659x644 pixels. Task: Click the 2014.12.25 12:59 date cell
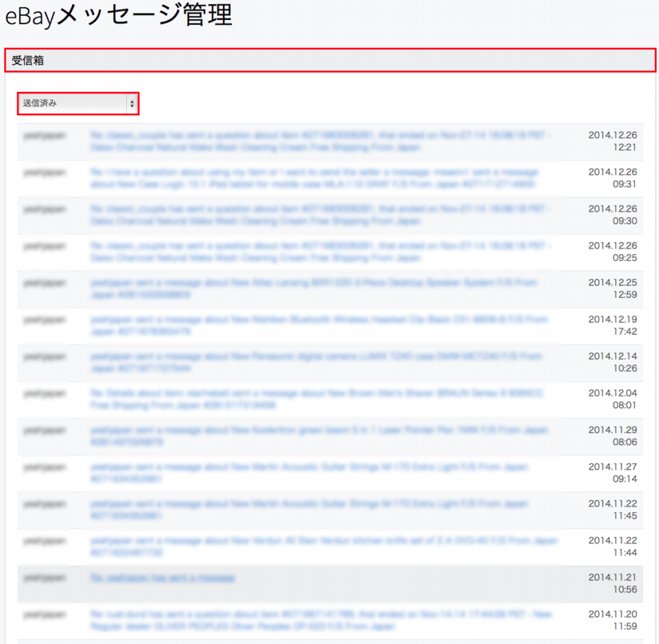pyautogui.click(x=612, y=288)
